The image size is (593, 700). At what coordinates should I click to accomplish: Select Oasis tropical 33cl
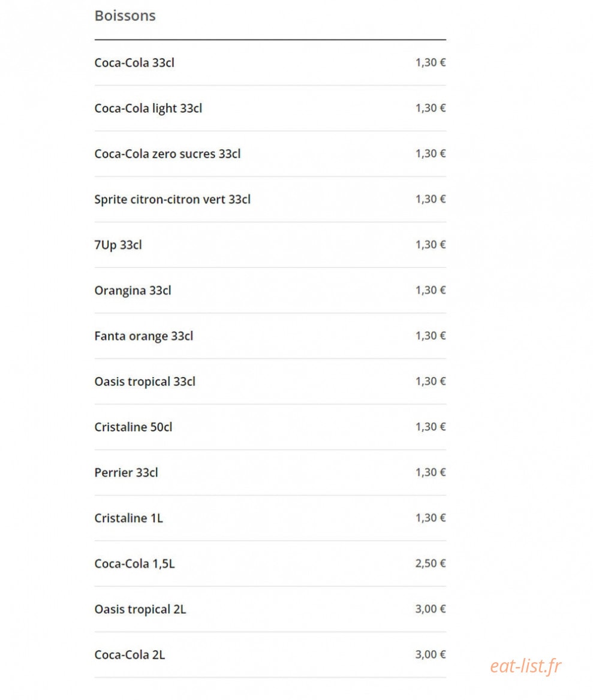point(270,382)
